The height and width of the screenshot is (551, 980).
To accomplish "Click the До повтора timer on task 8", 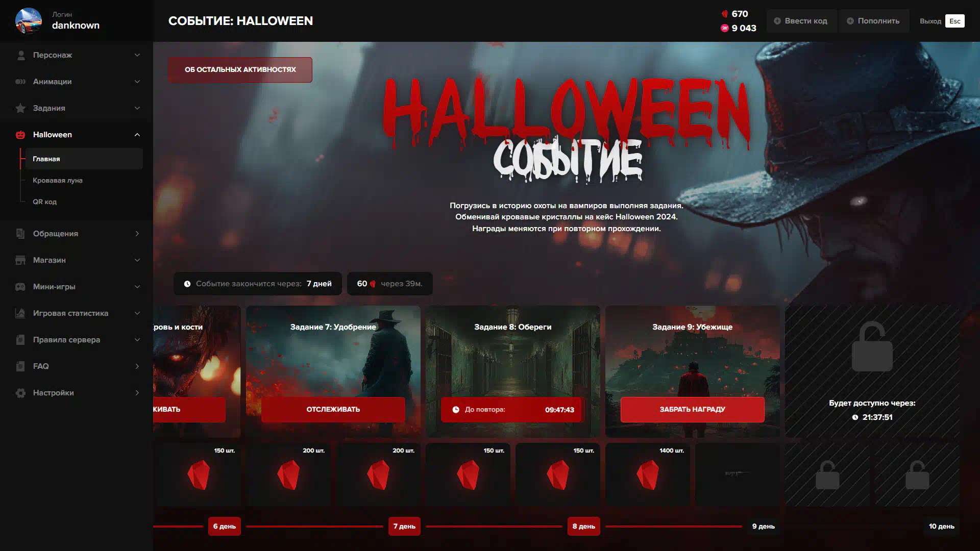I will click(513, 410).
